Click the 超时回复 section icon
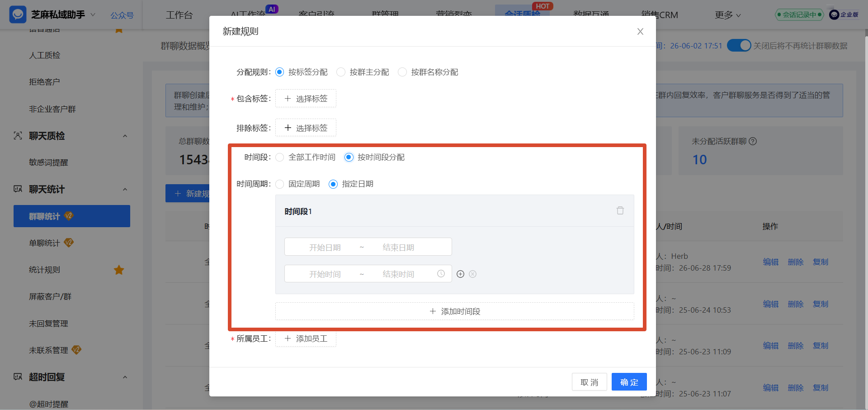Screen dimensions: 868x410 (x=18, y=377)
